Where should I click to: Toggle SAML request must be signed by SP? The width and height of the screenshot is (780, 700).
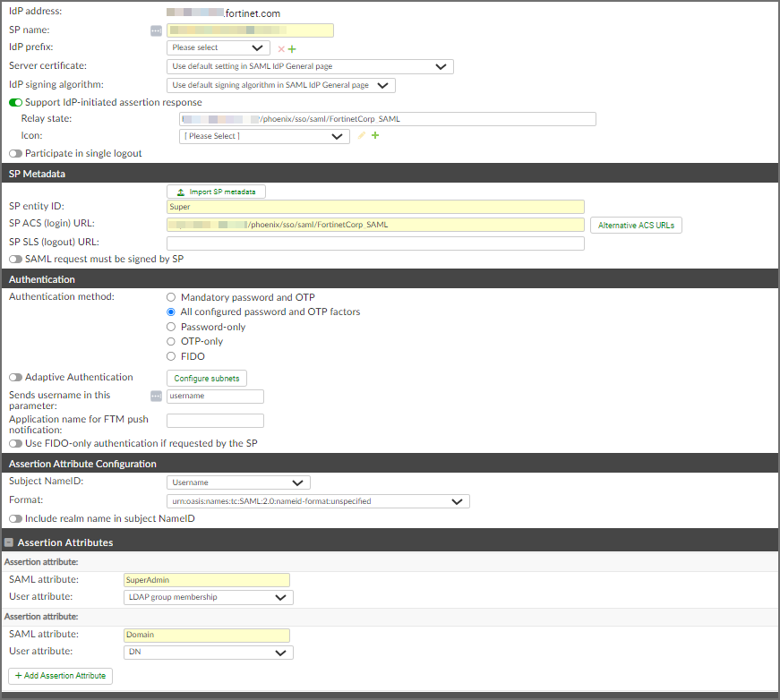point(15,259)
